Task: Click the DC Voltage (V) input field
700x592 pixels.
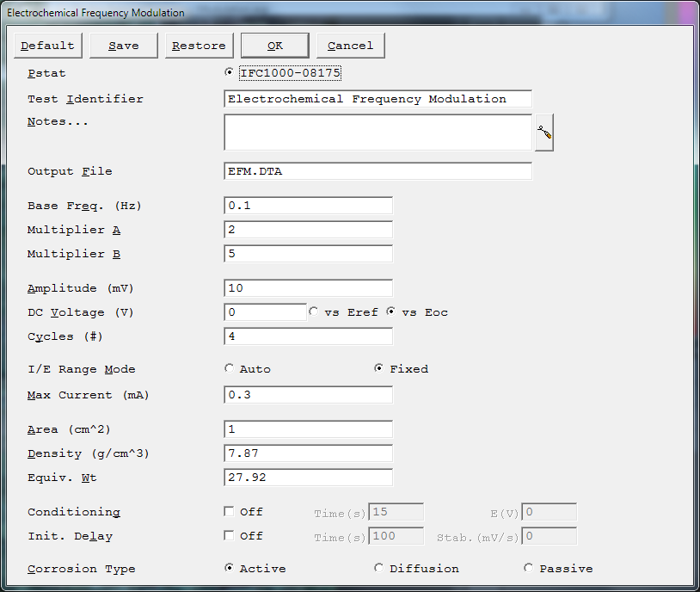Action: click(265, 312)
